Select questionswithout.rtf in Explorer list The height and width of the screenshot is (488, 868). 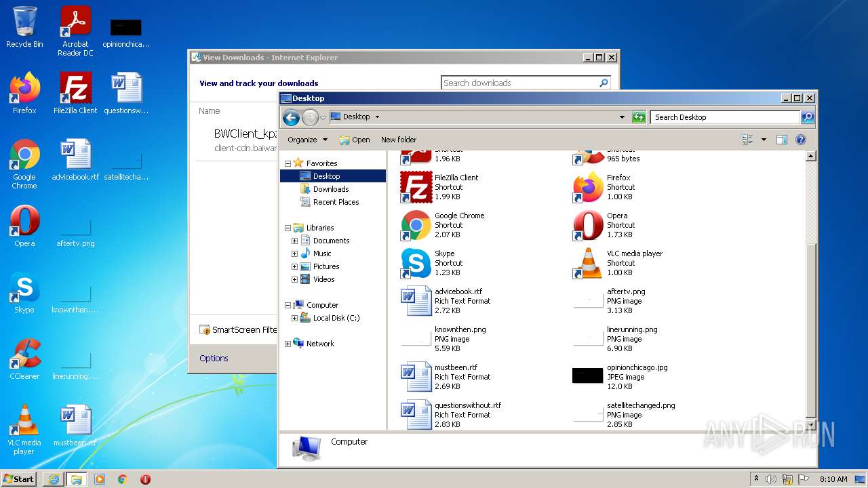tap(451, 415)
